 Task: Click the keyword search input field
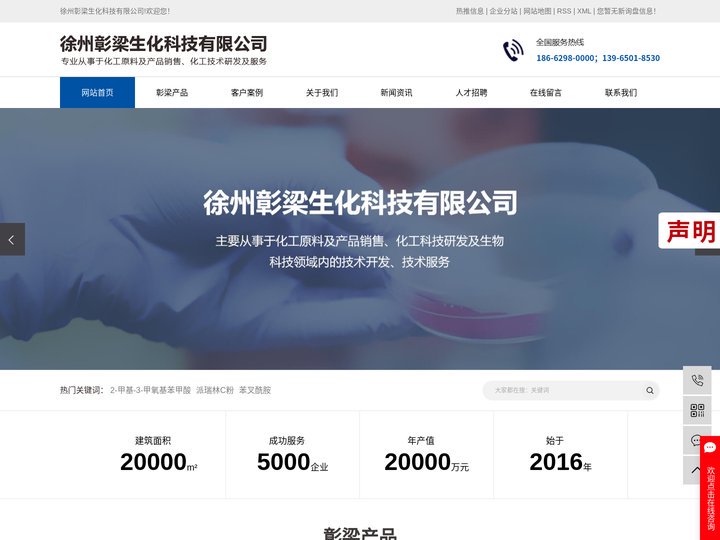tap(565, 390)
